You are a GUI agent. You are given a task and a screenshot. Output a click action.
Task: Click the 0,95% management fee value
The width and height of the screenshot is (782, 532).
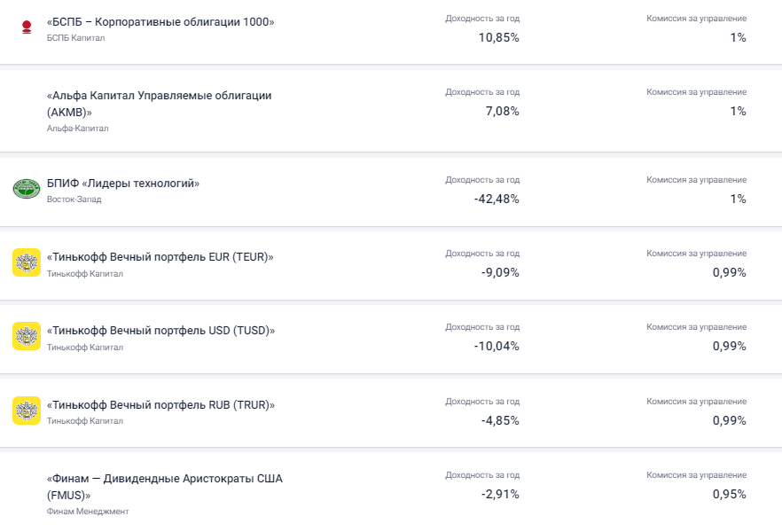pos(729,494)
